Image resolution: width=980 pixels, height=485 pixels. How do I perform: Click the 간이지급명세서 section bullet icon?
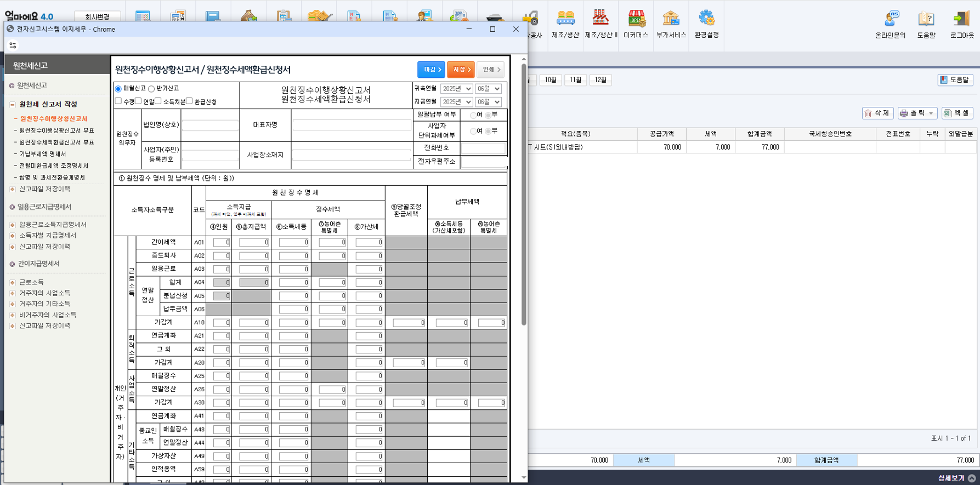coord(12,264)
